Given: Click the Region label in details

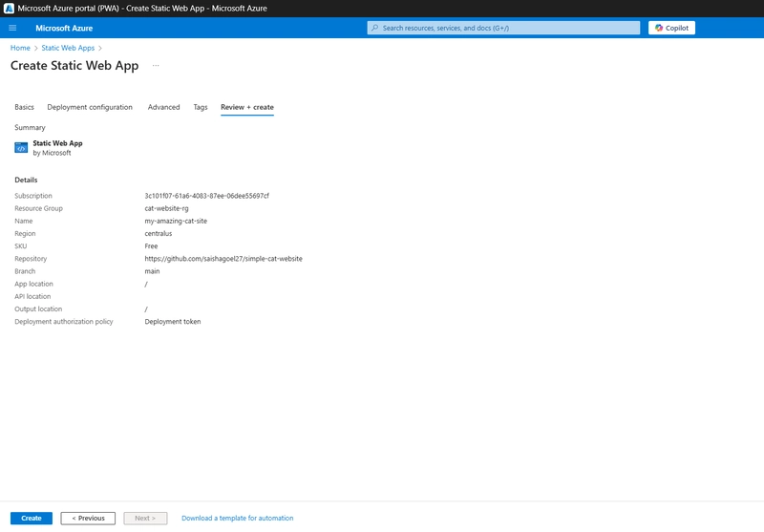Looking at the screenshot, I should point(25,234).
